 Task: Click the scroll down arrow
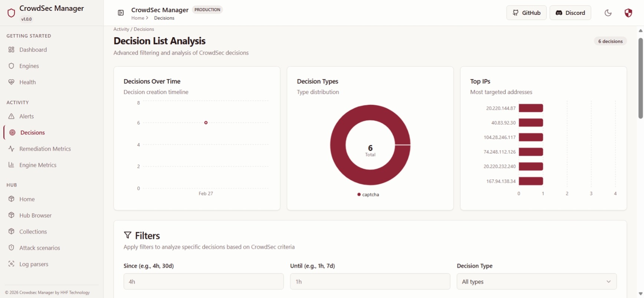640,294
